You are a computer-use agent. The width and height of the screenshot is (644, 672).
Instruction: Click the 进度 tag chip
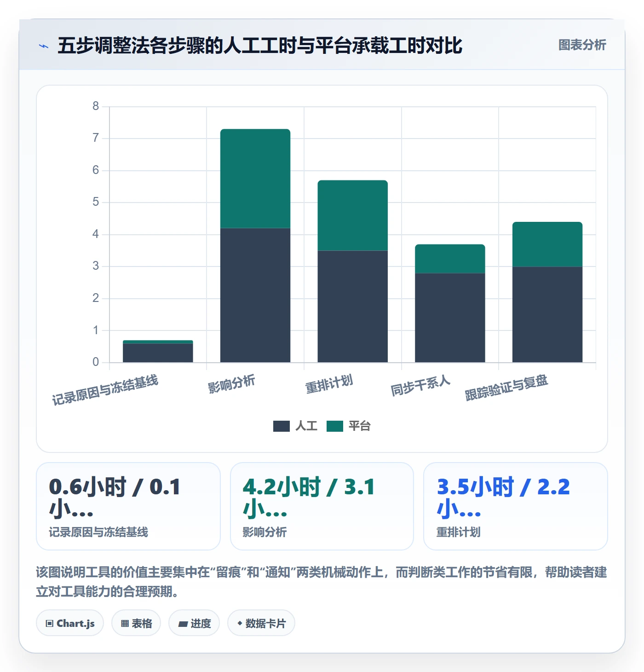tap(194, 623)
